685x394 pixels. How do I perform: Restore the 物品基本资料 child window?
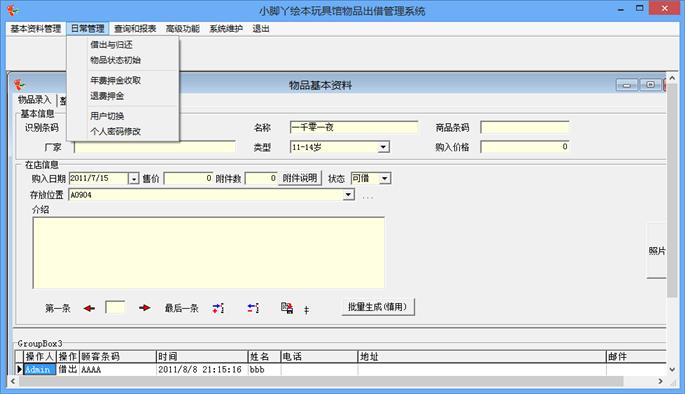point(650,84)
